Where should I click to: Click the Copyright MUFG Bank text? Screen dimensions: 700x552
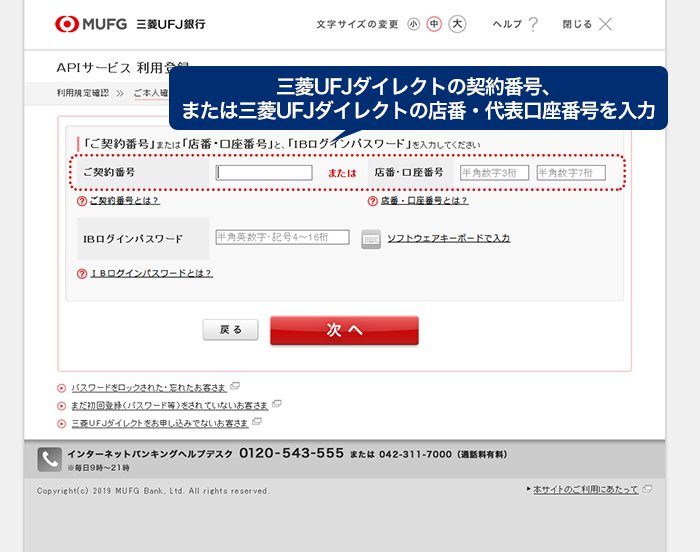pos(153,491)
